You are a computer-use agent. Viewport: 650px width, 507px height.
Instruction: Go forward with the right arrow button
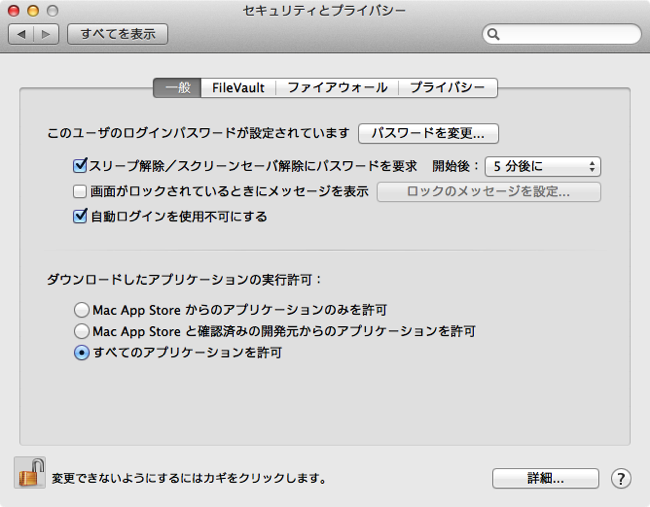tap(46, 34)
